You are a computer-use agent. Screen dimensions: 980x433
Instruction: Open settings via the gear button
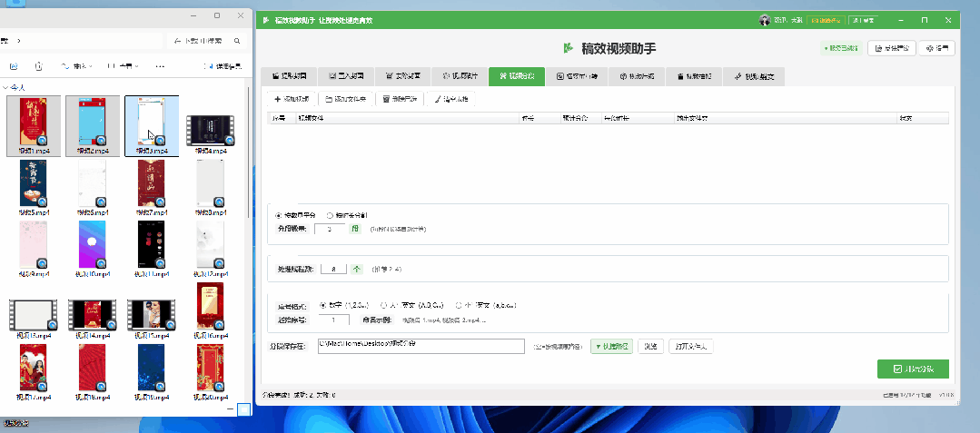(x=936, y=48)
